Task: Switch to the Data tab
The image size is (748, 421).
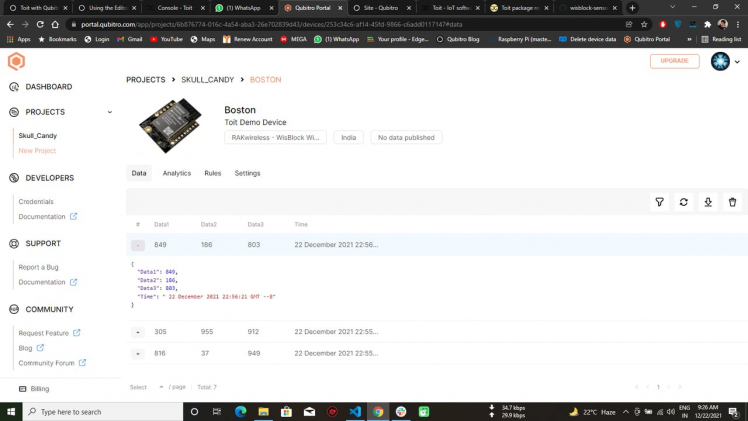Action: (139, 173)
